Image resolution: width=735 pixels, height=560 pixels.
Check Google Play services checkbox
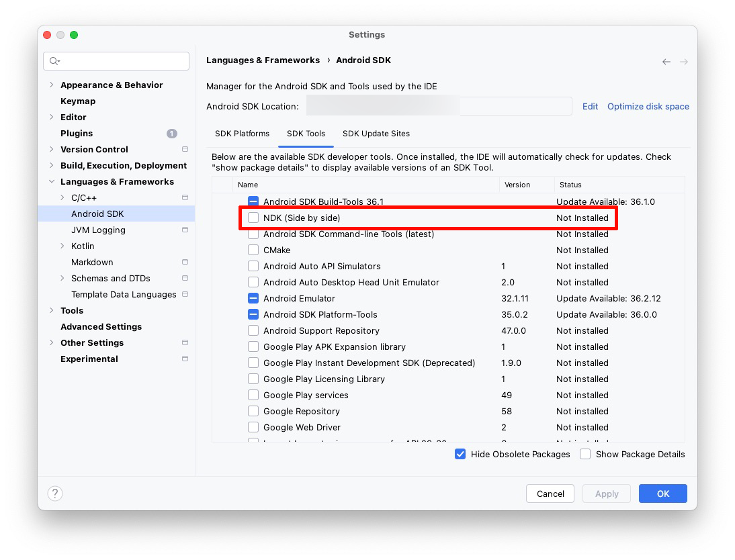(253, 395)
